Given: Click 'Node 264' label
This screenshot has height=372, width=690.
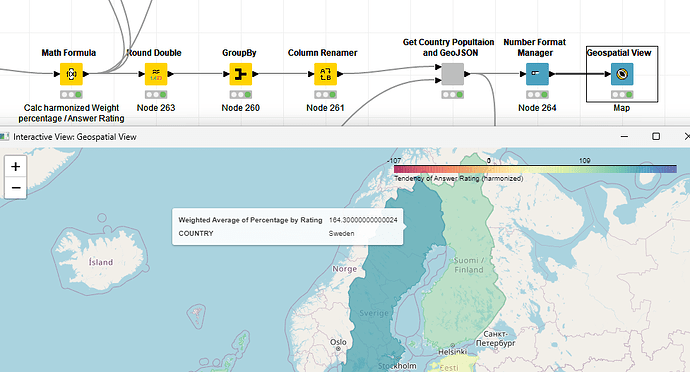Looking at the screenshot, I should (x=537, y=108).
